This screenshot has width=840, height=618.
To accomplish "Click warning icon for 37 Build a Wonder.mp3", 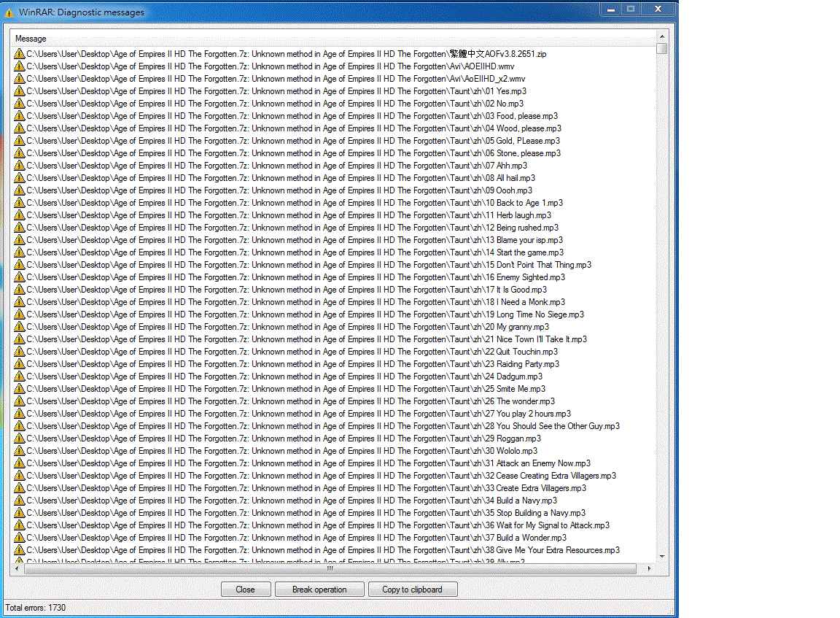I will tap(19, 538).
